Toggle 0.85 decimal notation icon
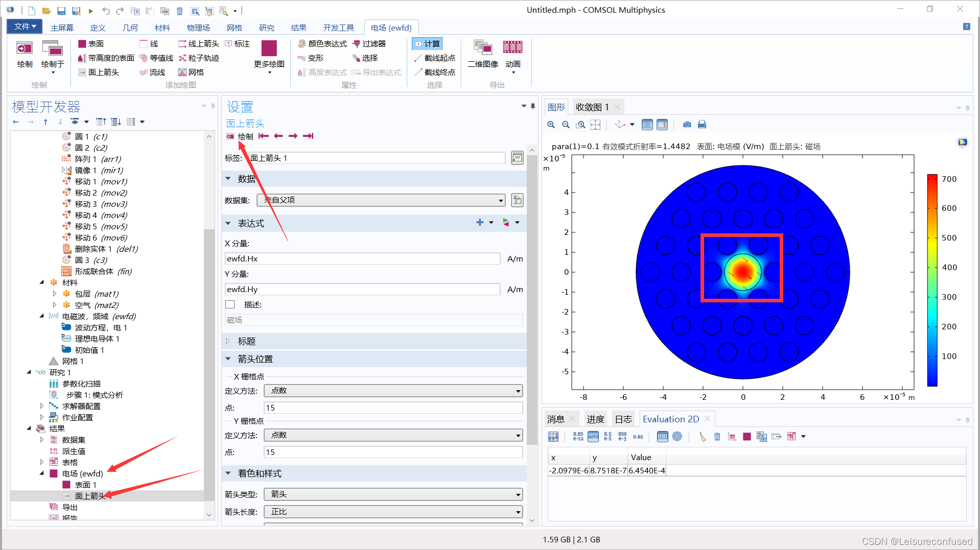The image size is (980, 550). click(638, 437)
